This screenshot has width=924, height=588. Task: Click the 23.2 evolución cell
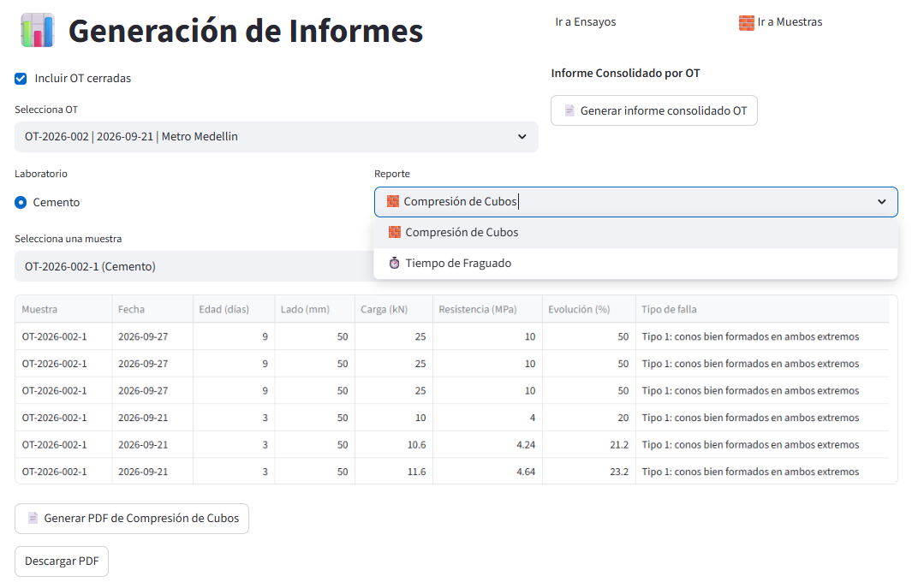tap(588, 472)
